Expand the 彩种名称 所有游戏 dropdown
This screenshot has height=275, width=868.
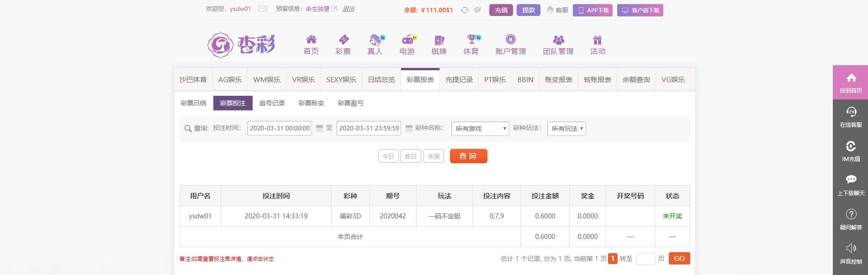click(x=480, y=129)
